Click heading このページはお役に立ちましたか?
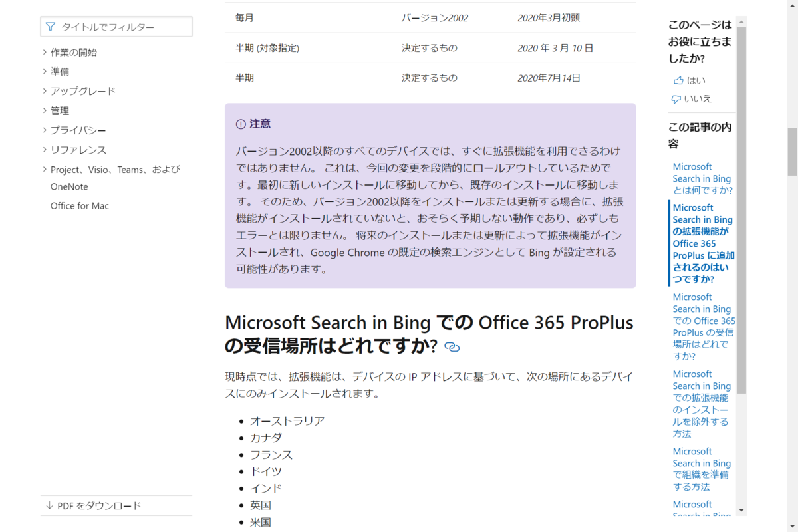The height and width of the screenshot is (532, 798). click(x=700, y=42)
